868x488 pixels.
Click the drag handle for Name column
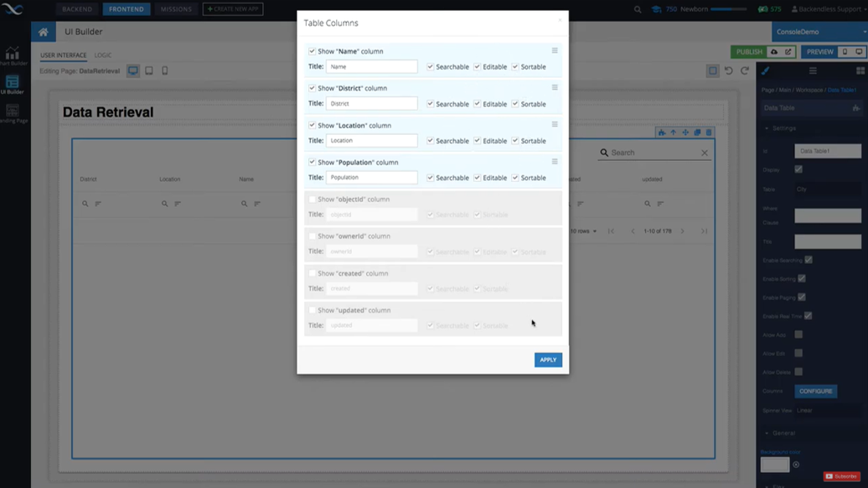pos(555,51)
